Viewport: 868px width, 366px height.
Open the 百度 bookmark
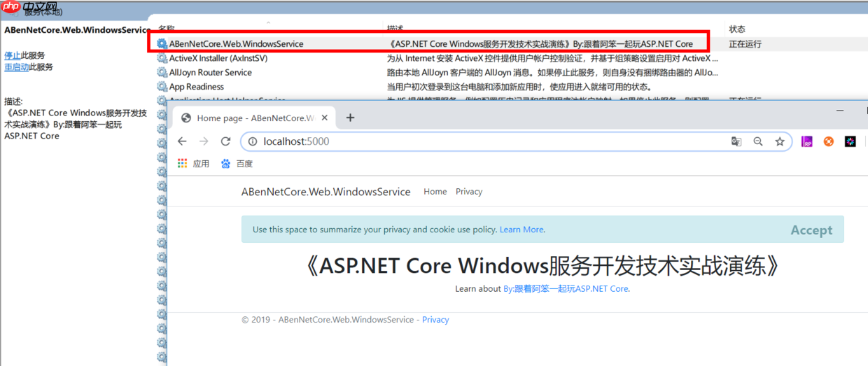coord(237,164)
